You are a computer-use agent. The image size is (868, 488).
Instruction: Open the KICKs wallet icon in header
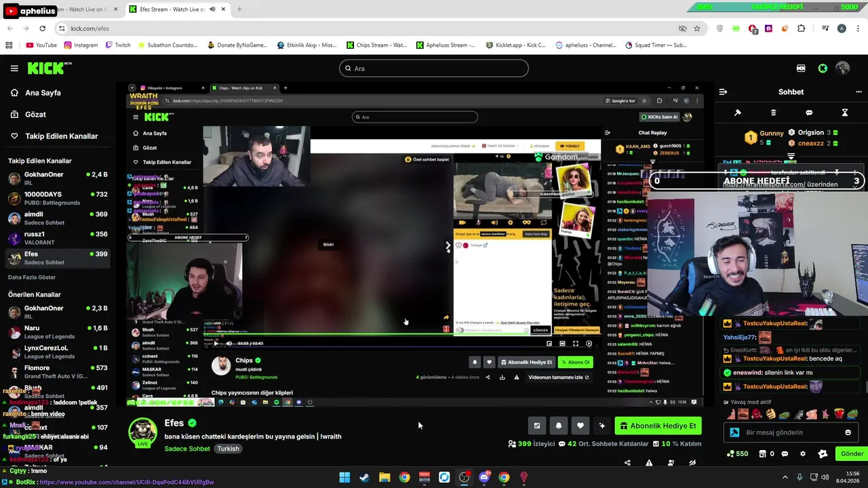801,68
